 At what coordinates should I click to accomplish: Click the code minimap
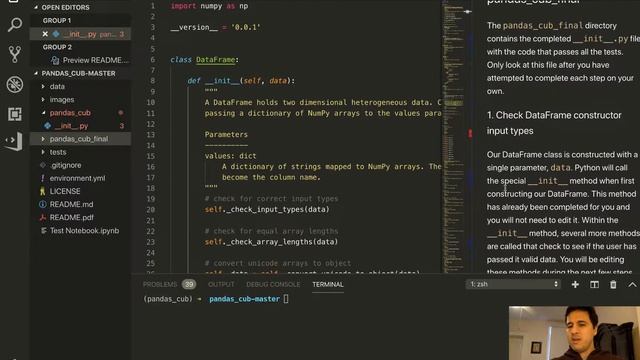click(453, 137)
